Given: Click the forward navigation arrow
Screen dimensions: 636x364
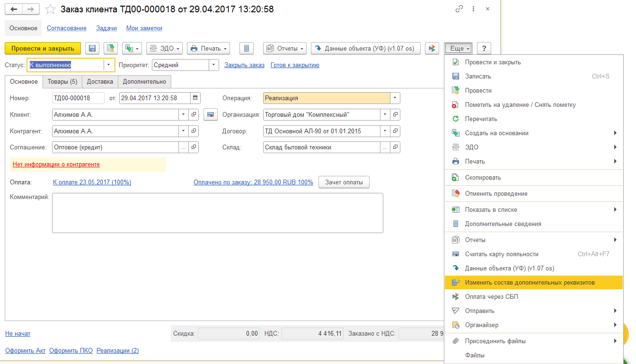Looking at the screenshot, I should pyautogui.click(x=31, y=9).
